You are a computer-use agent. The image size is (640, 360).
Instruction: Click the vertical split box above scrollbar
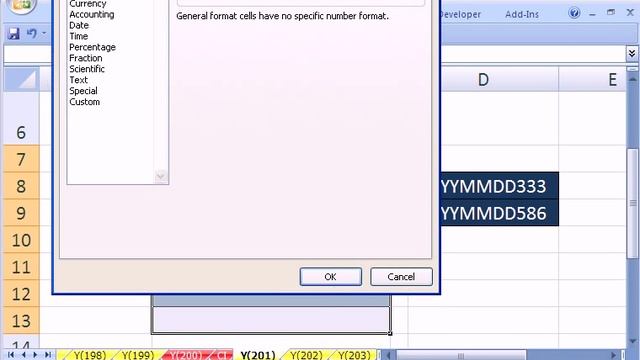[632, 69]
